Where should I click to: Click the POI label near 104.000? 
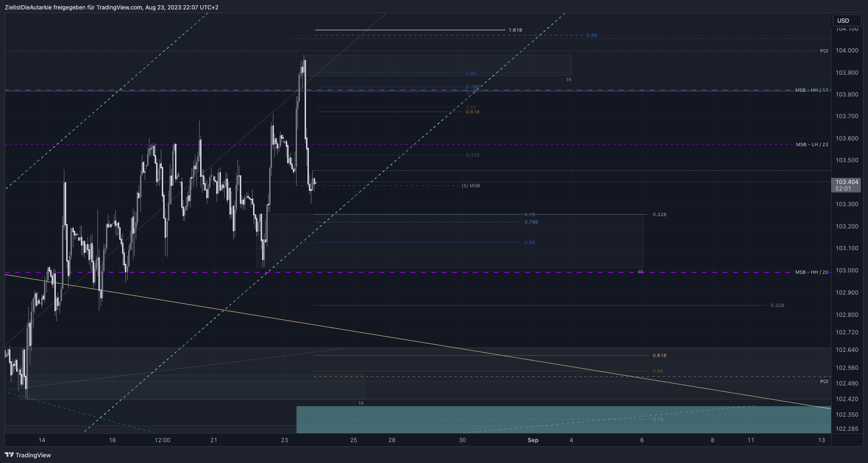(x=824, y=51)
